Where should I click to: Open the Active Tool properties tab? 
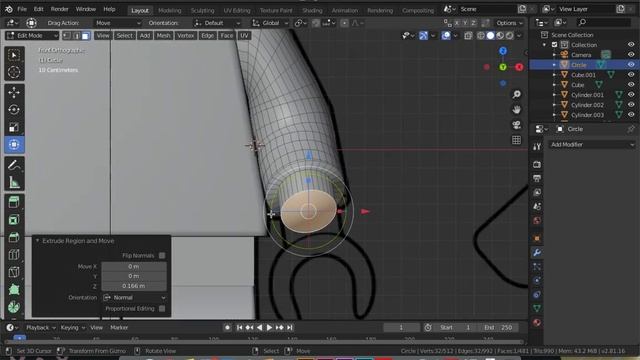(537, 147)
